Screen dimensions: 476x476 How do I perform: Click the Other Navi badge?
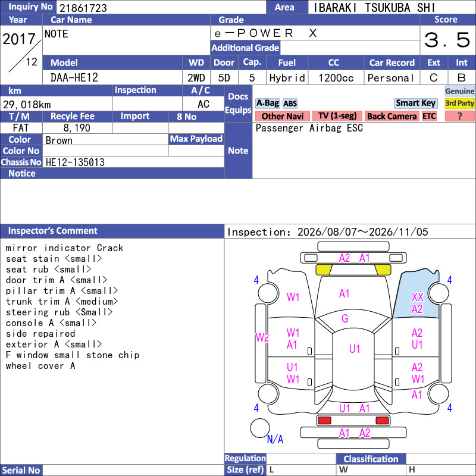tap(282, 116)
